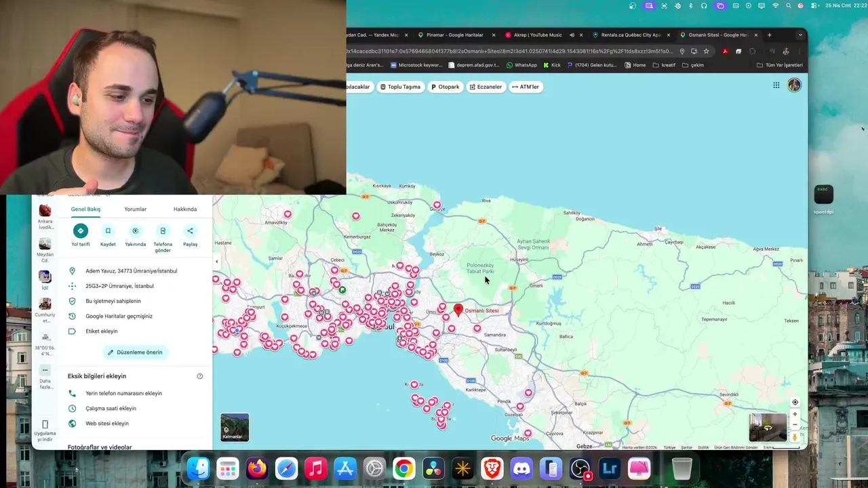The height and width of the screenshot is (488, 868).
Task: Open Lightroom in the Dock
Action: click(x=610, y=468)
